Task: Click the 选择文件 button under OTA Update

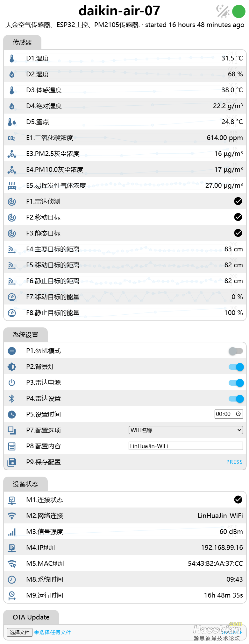Action: click(20, 632)
